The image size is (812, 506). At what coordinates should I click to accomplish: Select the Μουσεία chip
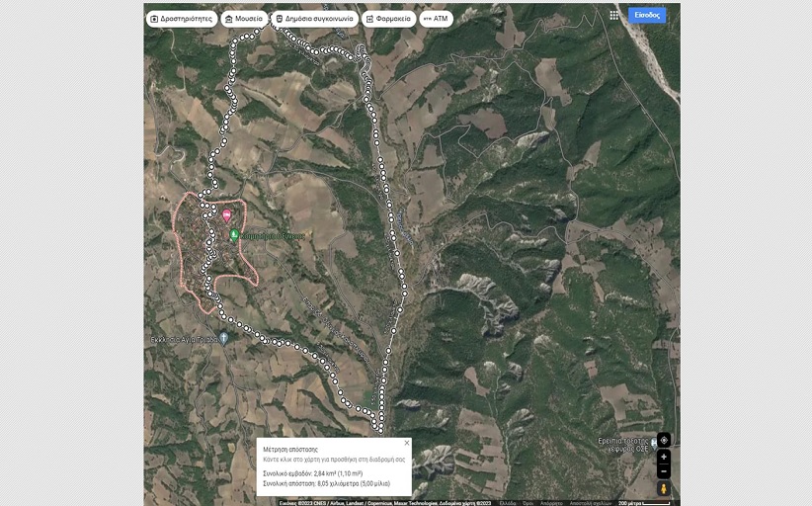tap(244, 19)
